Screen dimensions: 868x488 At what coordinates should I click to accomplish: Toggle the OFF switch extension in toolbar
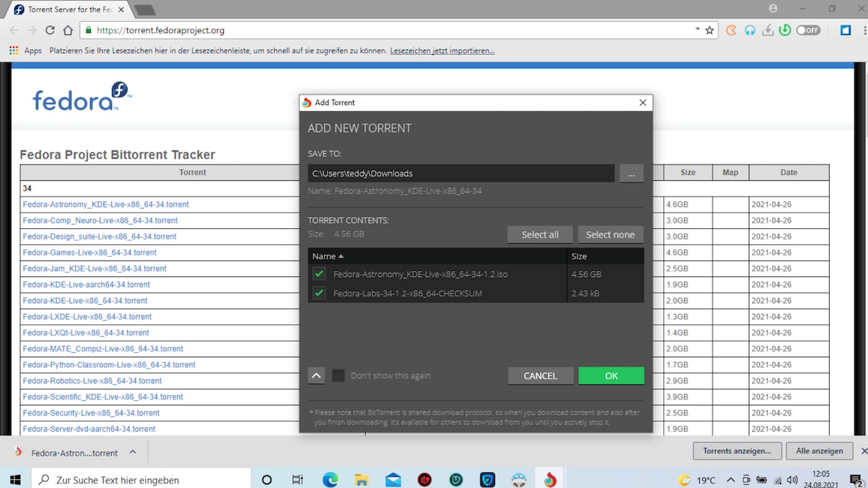pyautogui.click(x=808, y=31)
